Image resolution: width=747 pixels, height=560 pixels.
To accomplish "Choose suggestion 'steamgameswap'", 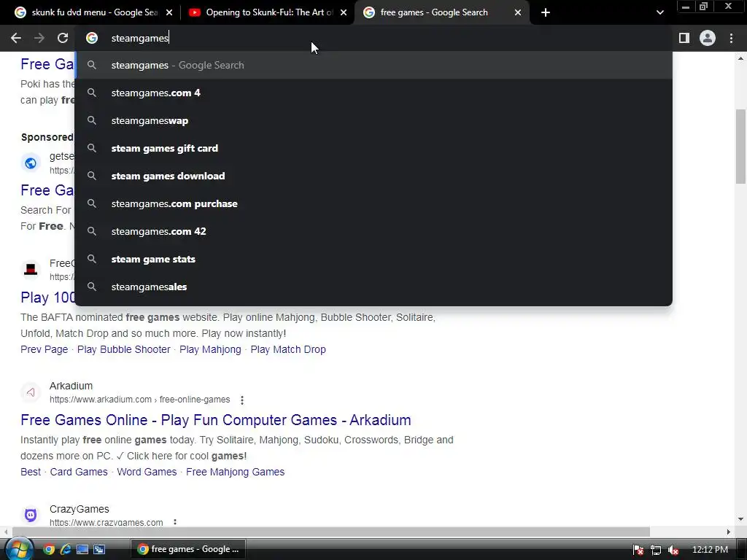I will pyautogui.click(x=373, y=120).
